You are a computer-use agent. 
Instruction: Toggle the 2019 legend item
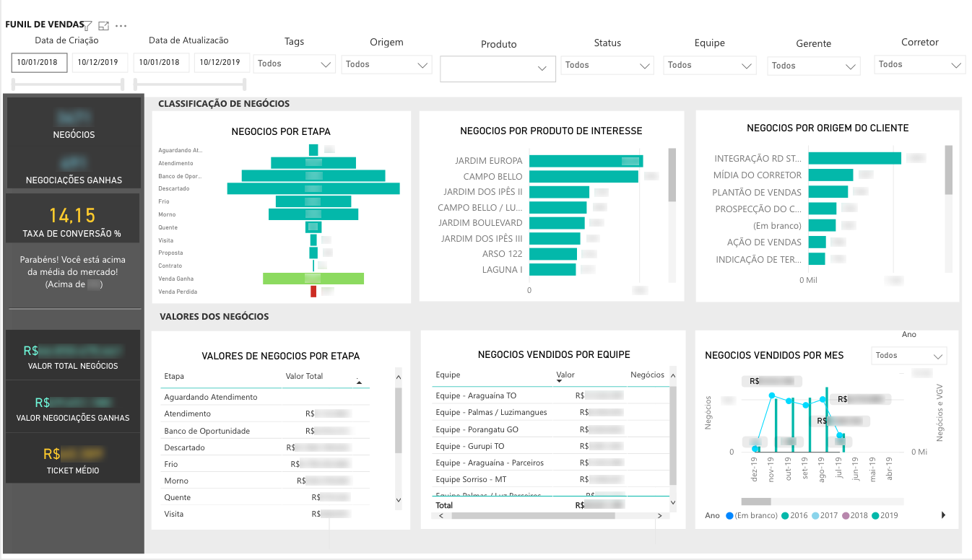coord(885,515)
